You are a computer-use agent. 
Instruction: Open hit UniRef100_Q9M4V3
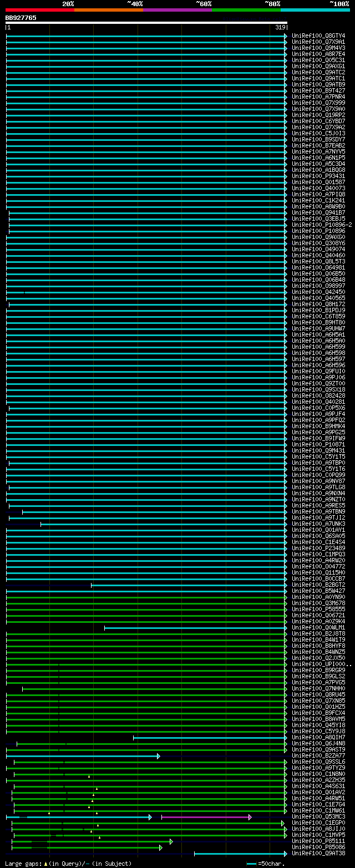point(318,48)
